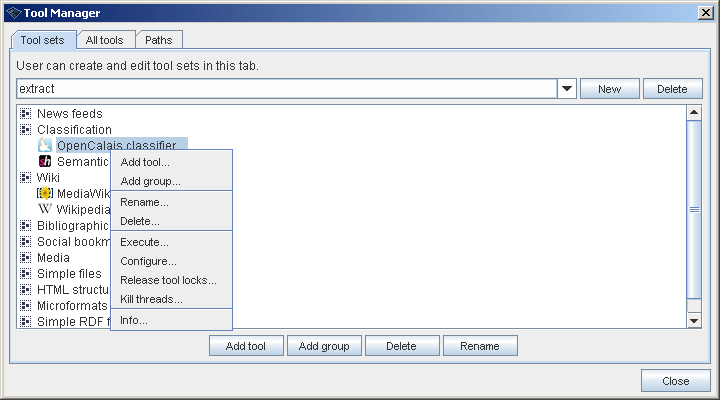Click the Add group button below the tree
Screen dimensions: 720x400
point(324,346)
